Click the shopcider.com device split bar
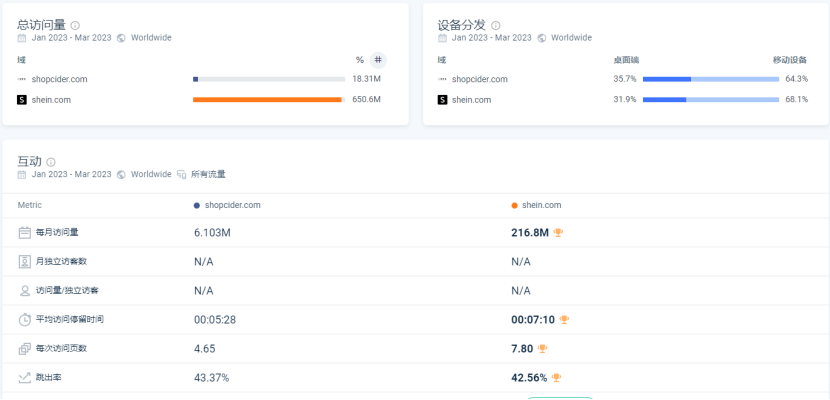The image size is (830, 400). pos(710,78)
